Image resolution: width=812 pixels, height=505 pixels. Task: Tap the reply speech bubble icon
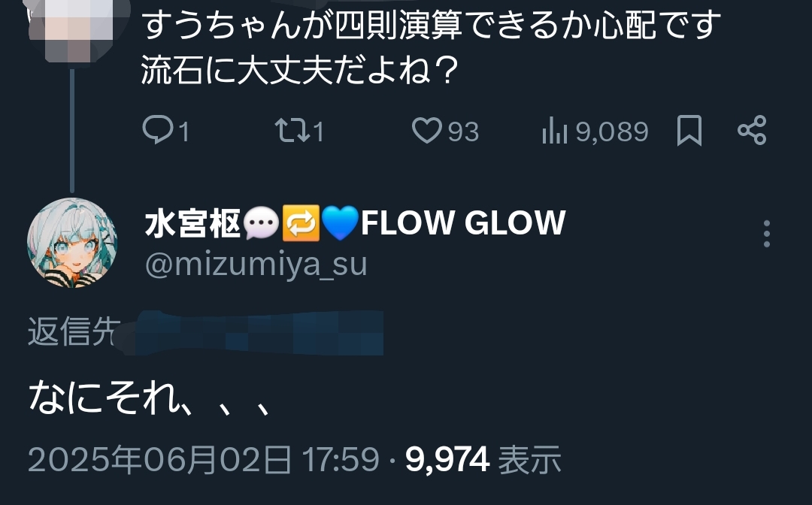tap(158, 130)
